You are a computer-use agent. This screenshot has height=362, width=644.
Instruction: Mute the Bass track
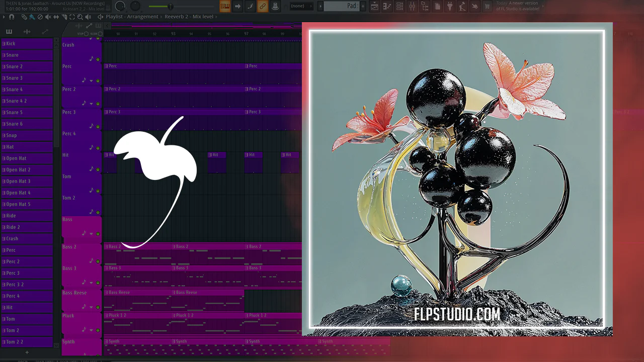point(98,234)
